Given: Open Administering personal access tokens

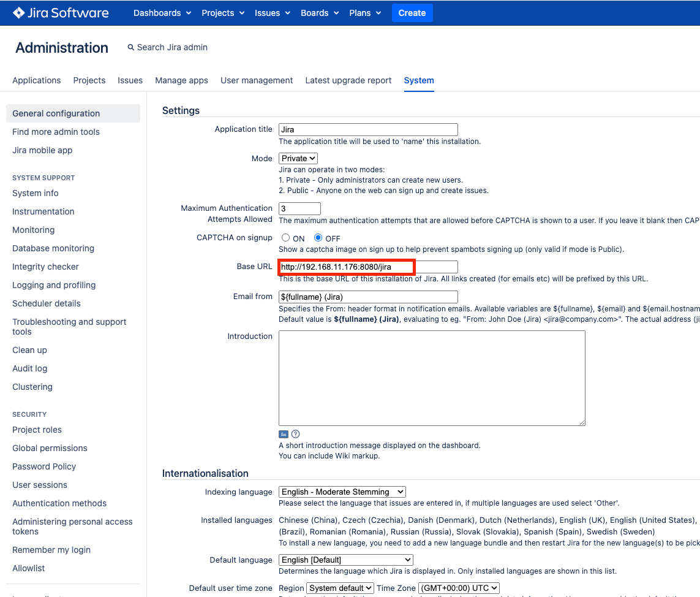Looking at the screenshot, I should [x=72, y=527].
